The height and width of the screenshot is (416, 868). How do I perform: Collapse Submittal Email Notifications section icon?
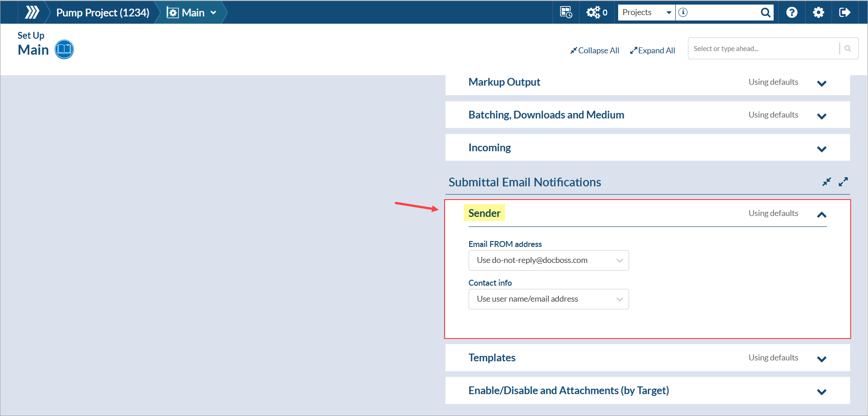point(827,182)
